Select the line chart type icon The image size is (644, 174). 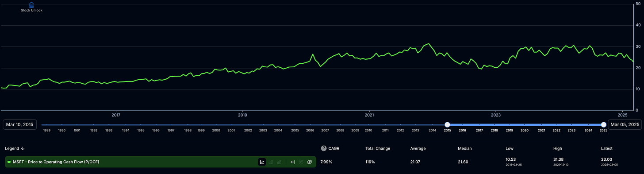pos(262,162)
